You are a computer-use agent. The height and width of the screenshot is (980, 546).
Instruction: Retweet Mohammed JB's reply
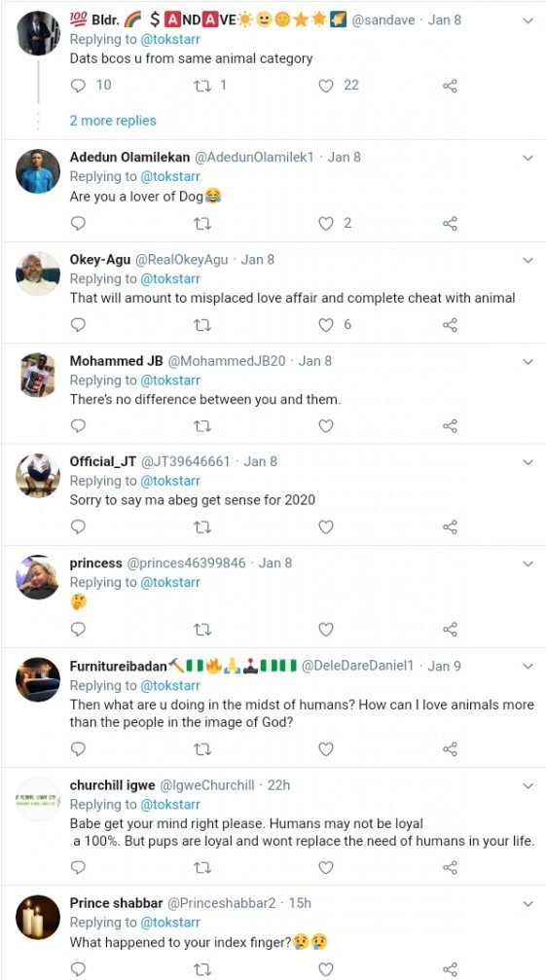(x=202, y=426)
